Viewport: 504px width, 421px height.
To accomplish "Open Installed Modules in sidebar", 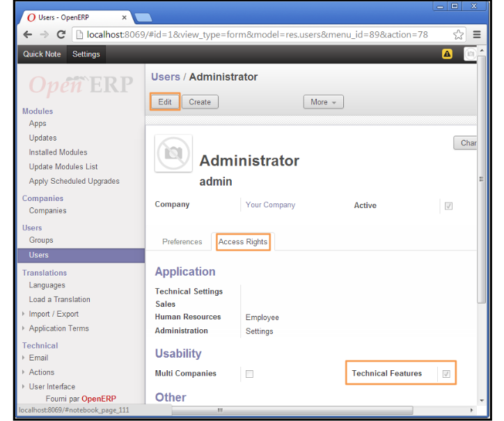I will pos(58,152).
